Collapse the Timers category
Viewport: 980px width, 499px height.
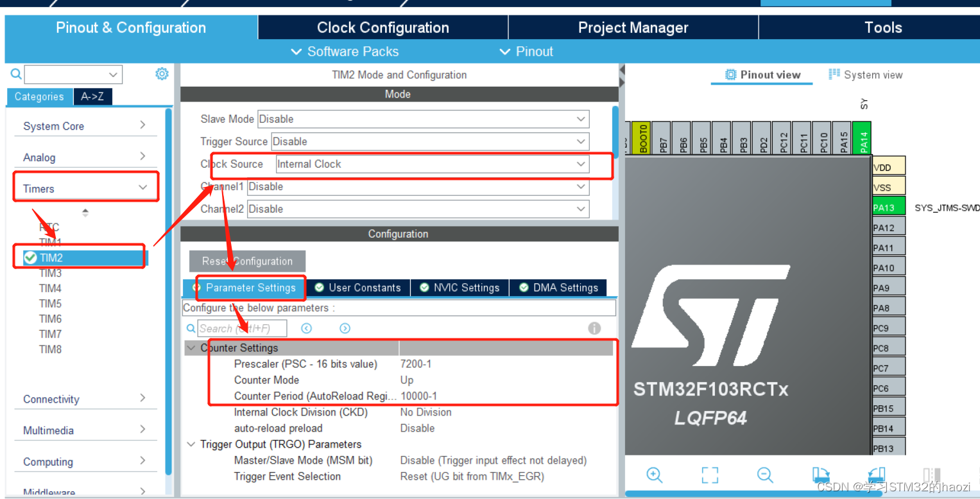(85, 188)
